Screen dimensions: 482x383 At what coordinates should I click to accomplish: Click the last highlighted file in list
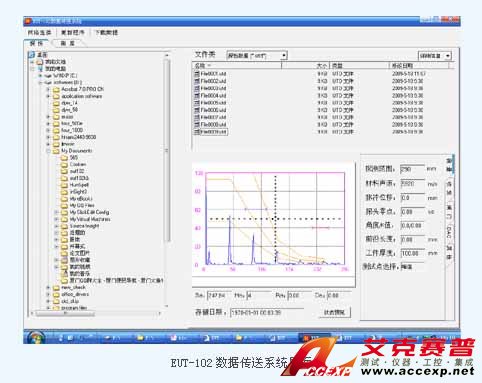(211, 132)
